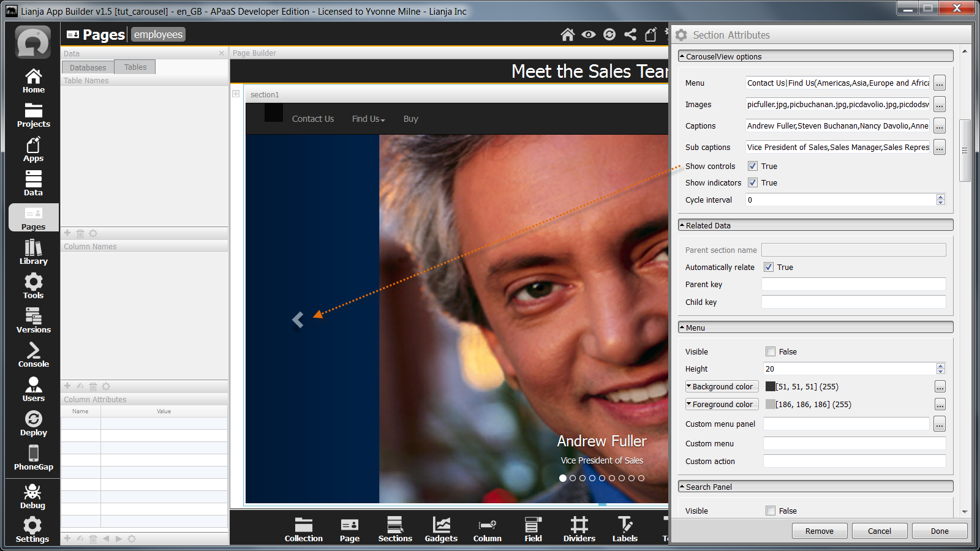Uncheck the Show controls checkbox

pos(753,166)
